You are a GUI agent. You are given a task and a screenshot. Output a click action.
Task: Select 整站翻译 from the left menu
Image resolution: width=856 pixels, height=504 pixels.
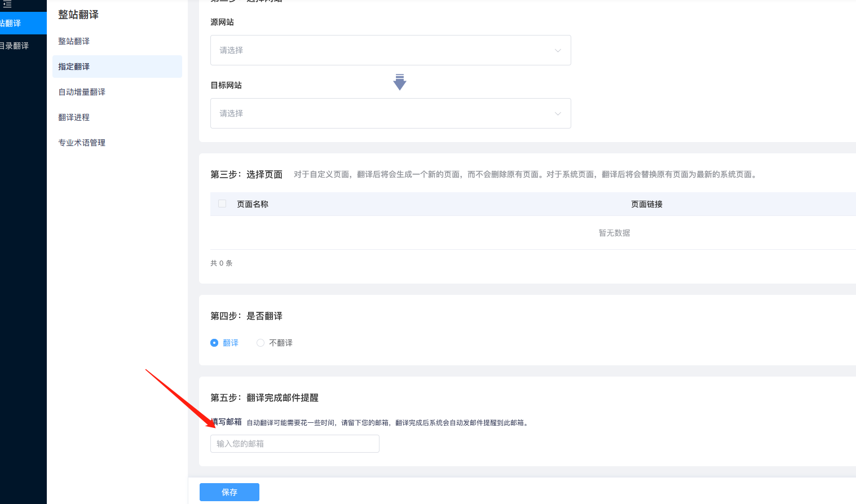point(73,41)
